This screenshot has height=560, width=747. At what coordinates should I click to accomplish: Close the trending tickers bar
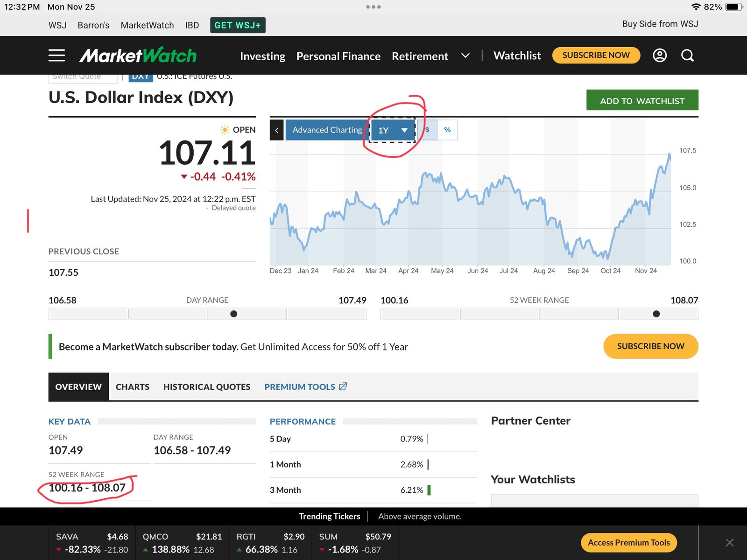pyautogui.click(x=729, y=542)
